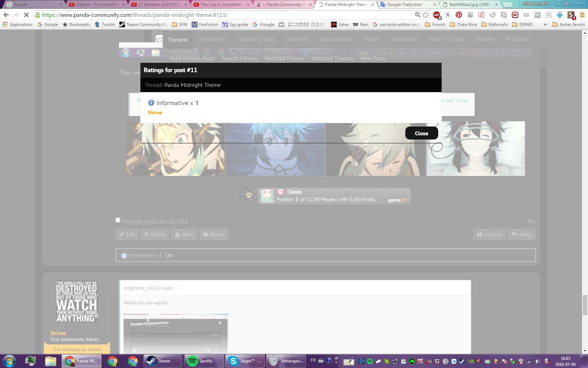Viewport: 588px width, 368px height.
Task: Bookmark this page using the star icon
Action: (x=426, y=15)
